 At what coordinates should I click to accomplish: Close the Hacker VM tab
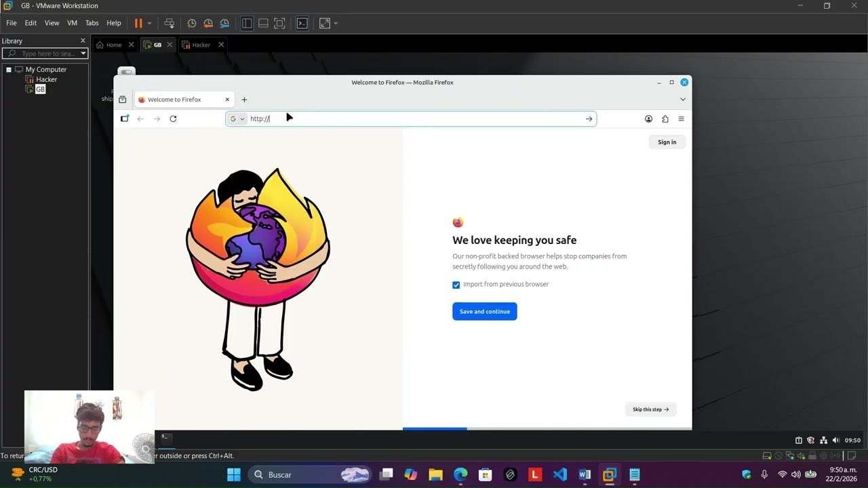click(x=221, y=45)
